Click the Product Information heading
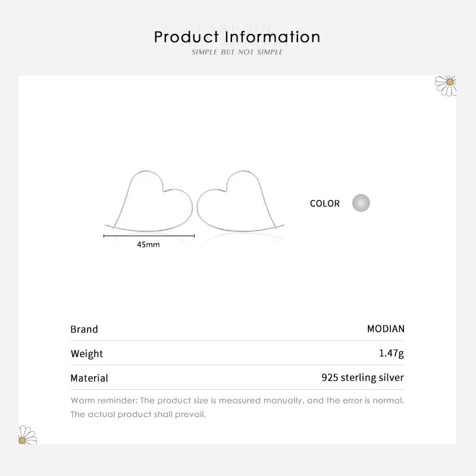This screenshot has width=476, height=476. 237,37
